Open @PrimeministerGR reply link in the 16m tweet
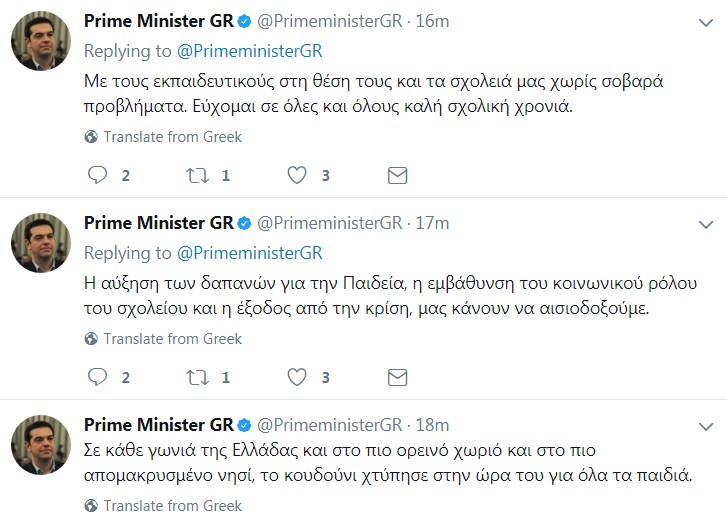The width and height of the screenshot is (727, 526). (250, 51)
